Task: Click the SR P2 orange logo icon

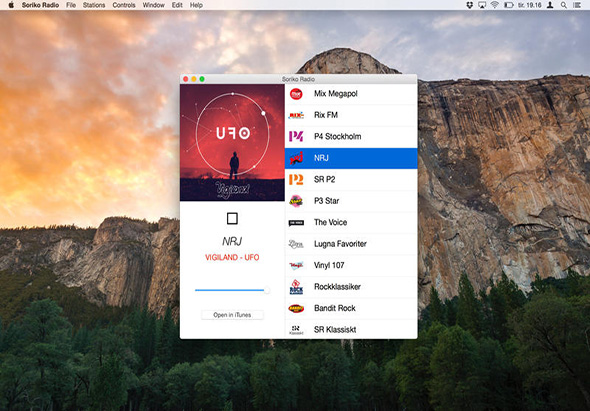Action: click(x=296, y=180)
